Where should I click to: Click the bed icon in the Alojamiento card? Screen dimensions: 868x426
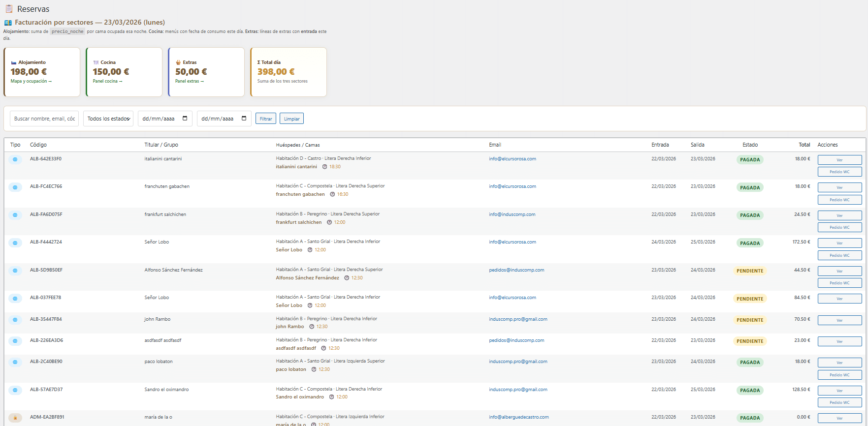pyautogui.click(x=14, y=62)
